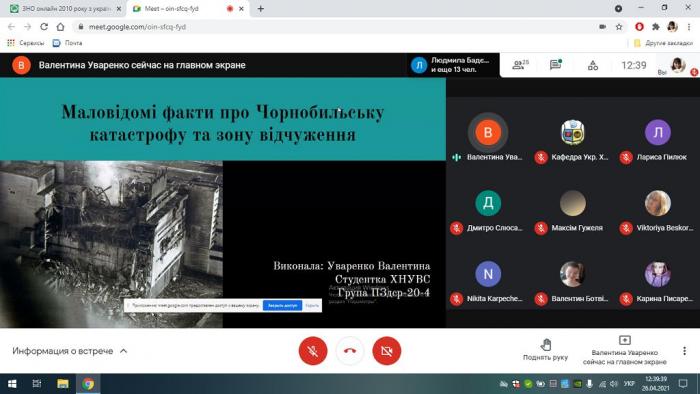Toggle the camera off button
This screenshot has height=394, width=700.
point(386,351)
